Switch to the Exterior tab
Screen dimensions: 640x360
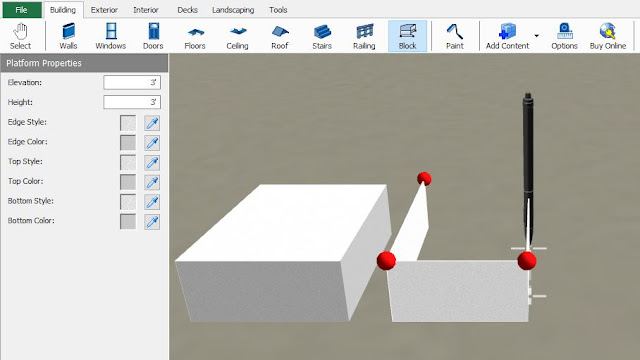104,10
